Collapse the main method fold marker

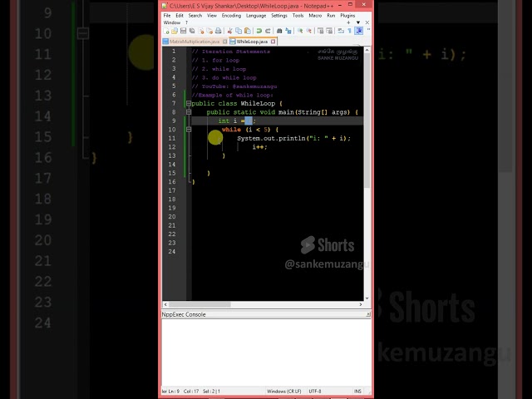tap(189, 112)
